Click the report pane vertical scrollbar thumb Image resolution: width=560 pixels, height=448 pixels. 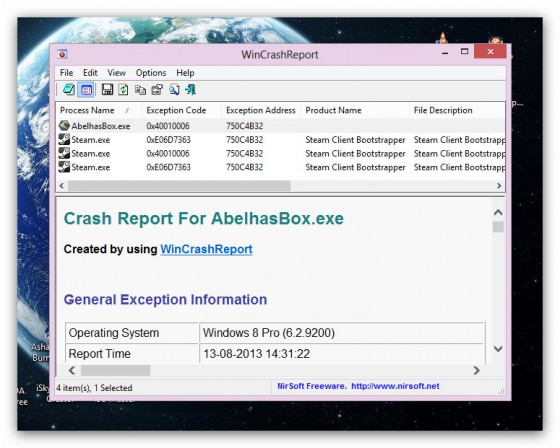coord(498,227)
